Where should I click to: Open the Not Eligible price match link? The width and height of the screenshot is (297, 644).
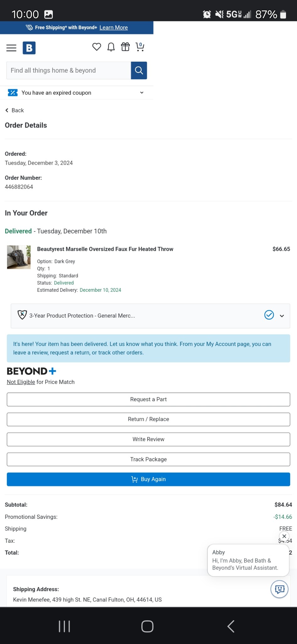21,382
